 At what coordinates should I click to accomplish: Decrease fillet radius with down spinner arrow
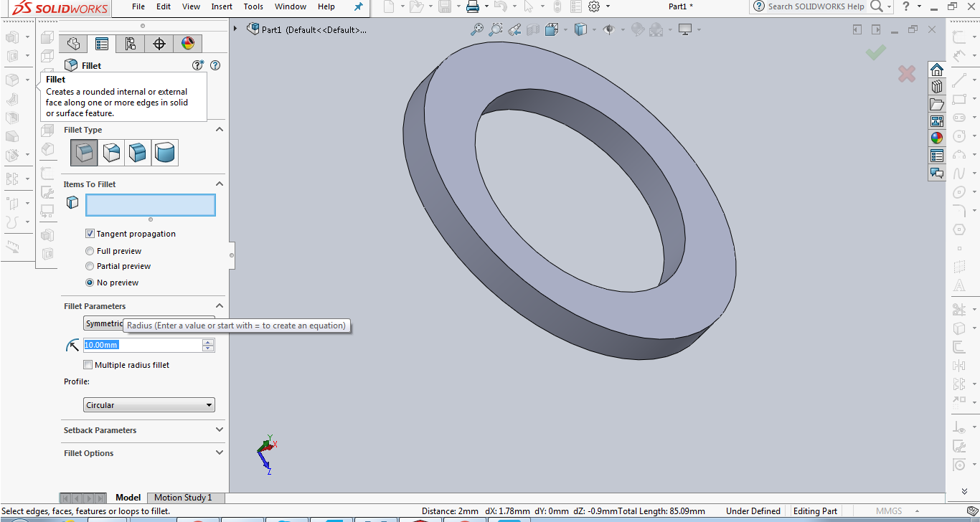click(x=208, y=348)
